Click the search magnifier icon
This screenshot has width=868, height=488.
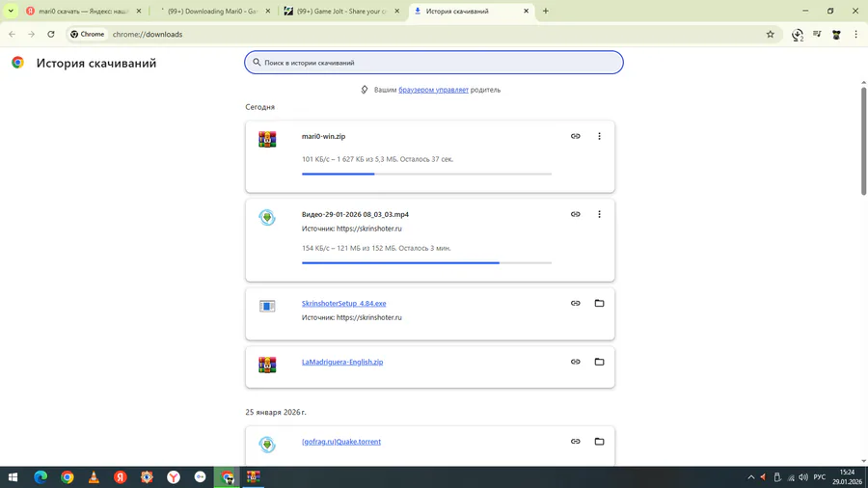coord(257,63)
